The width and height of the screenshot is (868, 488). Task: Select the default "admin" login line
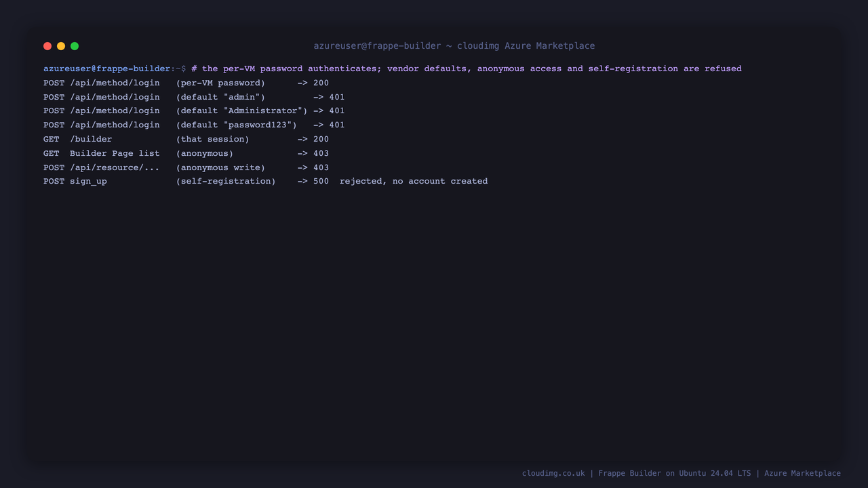[x=194, y=97]
